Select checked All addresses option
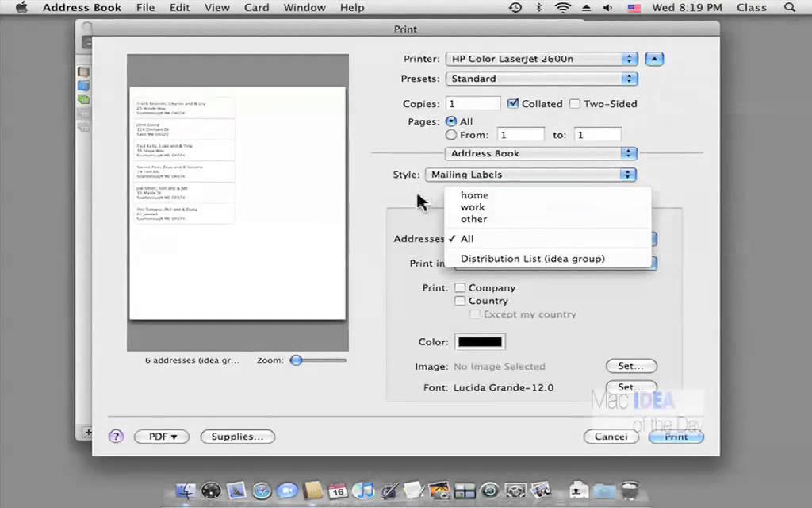This screenshot has width=812, height=508. (548, 239)
